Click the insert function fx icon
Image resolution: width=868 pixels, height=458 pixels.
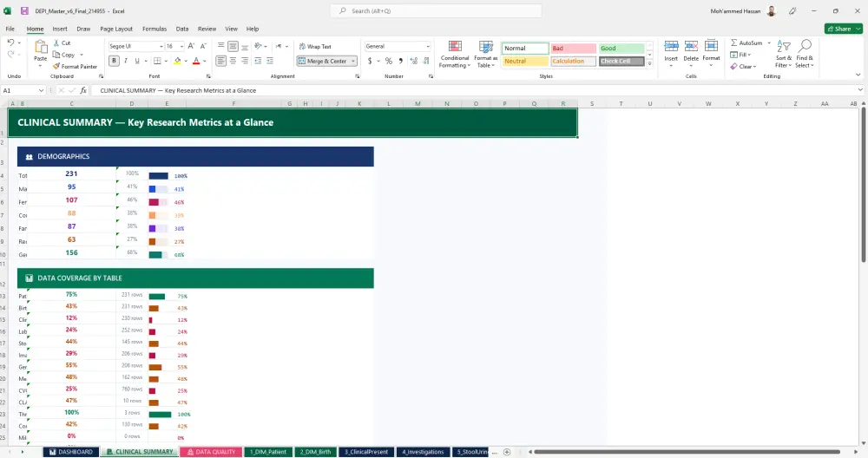83,90
